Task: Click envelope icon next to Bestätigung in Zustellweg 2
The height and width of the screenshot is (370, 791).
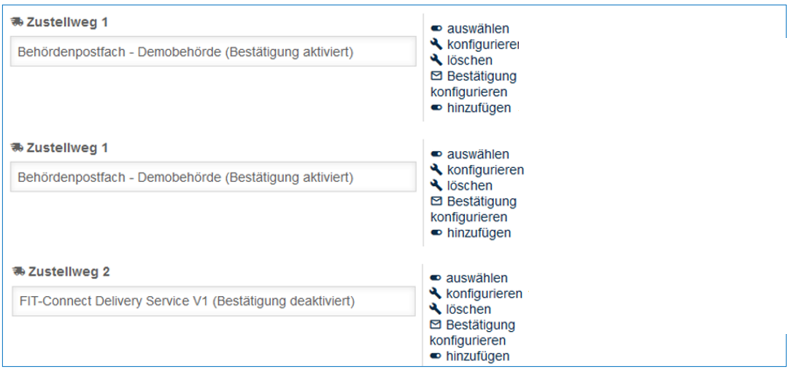Action: (x=436, y=325)
